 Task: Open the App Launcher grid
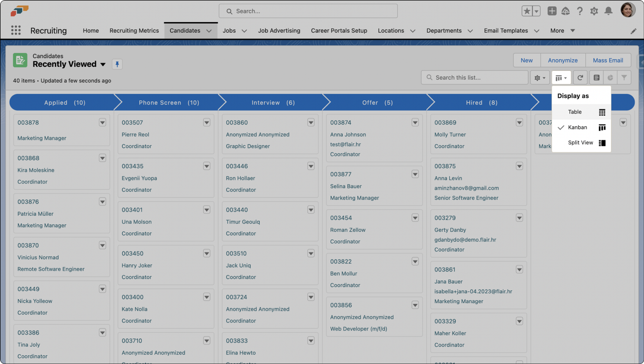[x=15, y=30]
